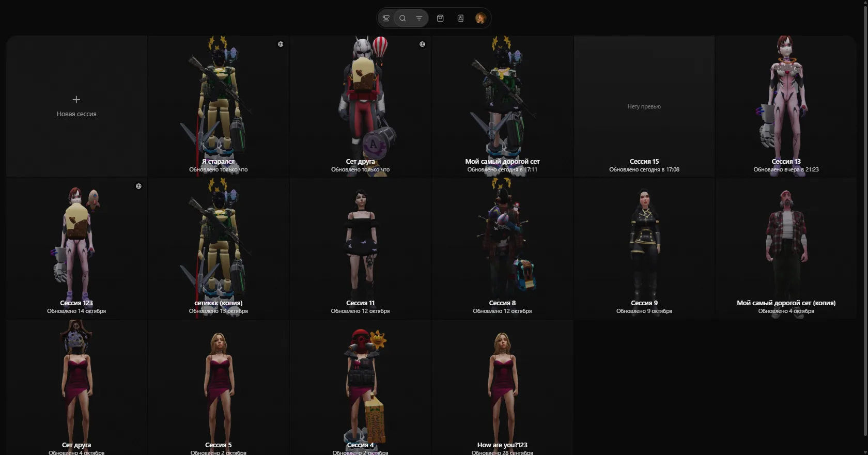This screenshot has width=868, height=455.
Task: Open the 'Сессия 9' session card
Action: 644,248
